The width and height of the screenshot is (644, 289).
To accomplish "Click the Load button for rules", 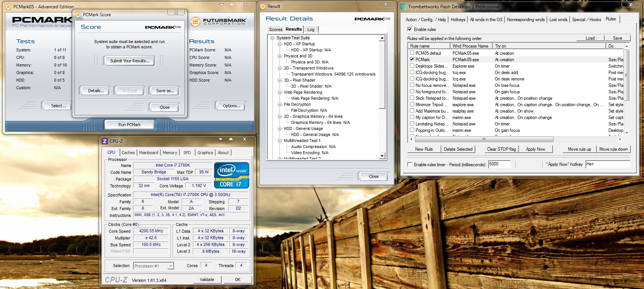I will 590,38.
